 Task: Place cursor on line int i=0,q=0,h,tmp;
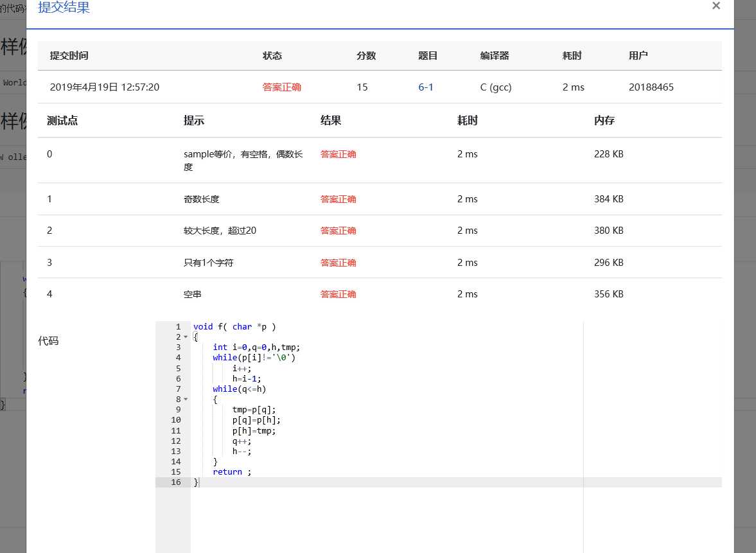click(x=256, y=347)
